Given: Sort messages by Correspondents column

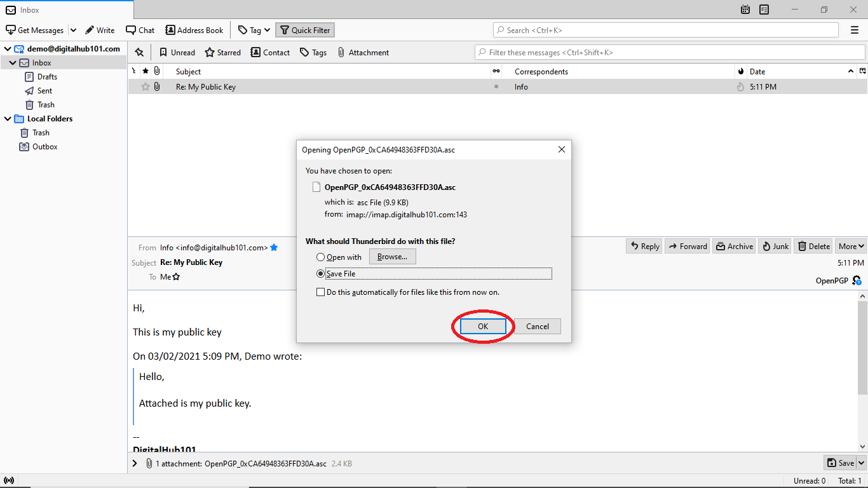Looking at the screenshot, I should coord(620,71).
